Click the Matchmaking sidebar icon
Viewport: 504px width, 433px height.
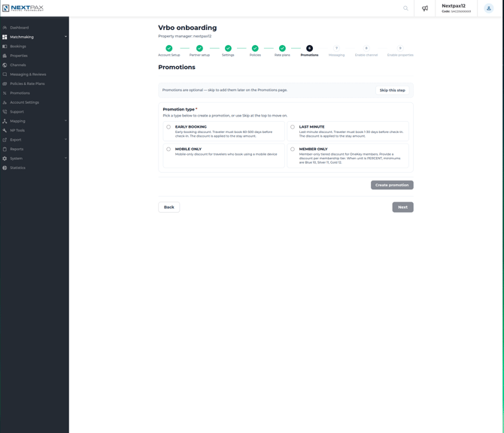click(x=5, y=37)
